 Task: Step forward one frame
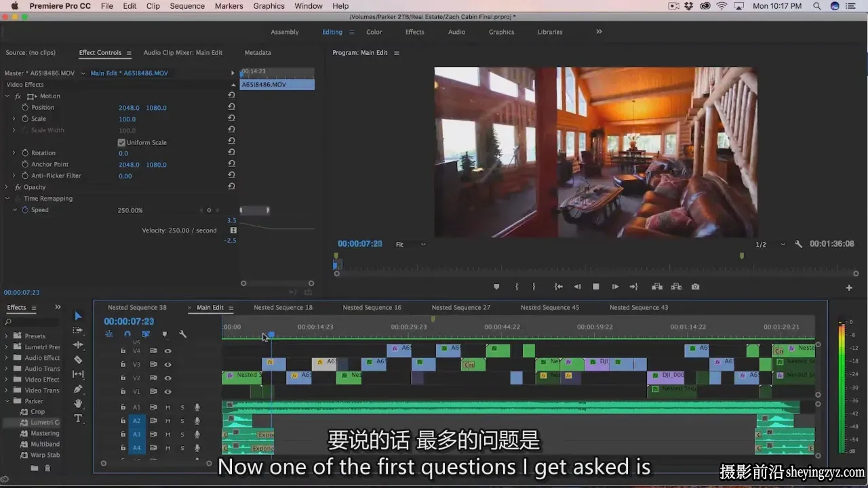pos(615,287)
